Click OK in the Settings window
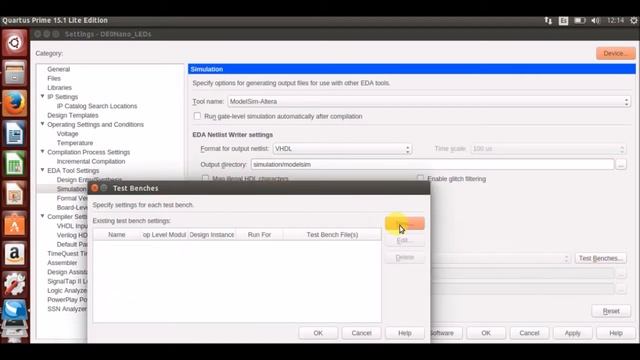The width and height of the screenshot is (640, 360). tap(486, 333)
